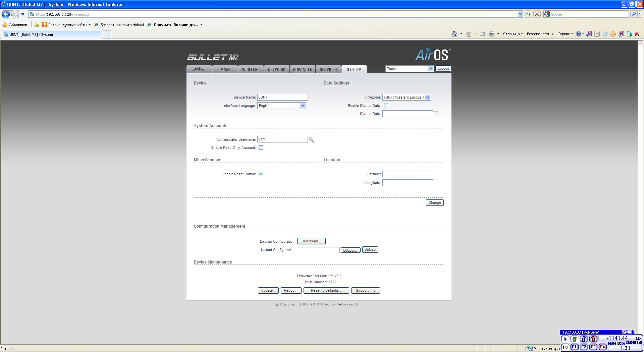Click the RSS feeds toolbar icon
644x352 pixels.
click(469, 34)
